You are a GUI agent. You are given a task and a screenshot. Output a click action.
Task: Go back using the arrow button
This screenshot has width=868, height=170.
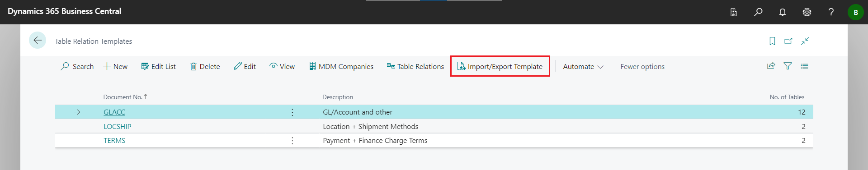click(x=38, y=41)
